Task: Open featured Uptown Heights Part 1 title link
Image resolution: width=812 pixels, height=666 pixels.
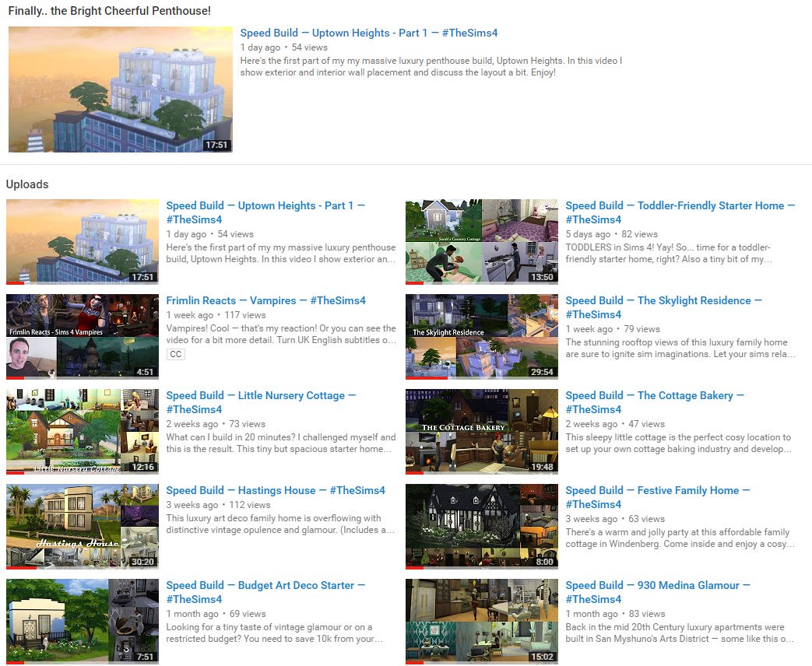Action: tap(369, 33)
